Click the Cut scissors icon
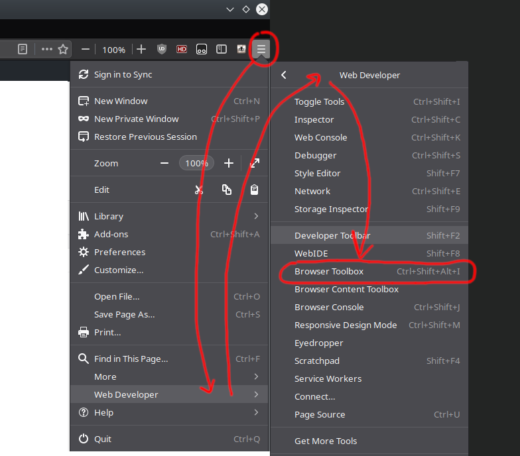Image resolution: width=520 pixels, height=456 pixels. [199, 190]
